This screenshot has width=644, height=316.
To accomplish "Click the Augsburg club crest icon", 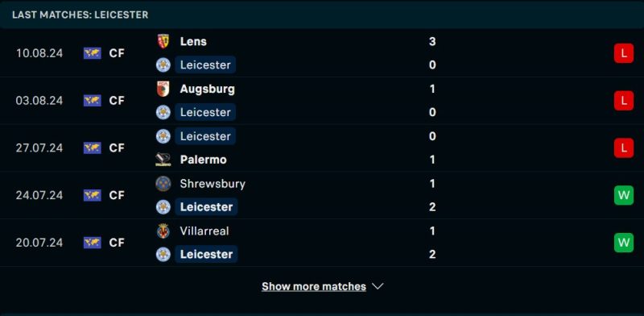I will tap(163, 89).
